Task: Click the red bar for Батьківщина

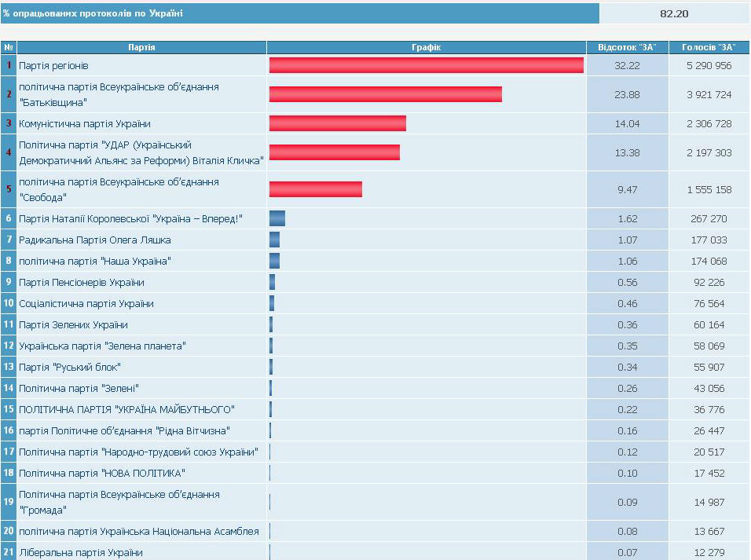Action: pyautogui.click(x=386, y=94)
